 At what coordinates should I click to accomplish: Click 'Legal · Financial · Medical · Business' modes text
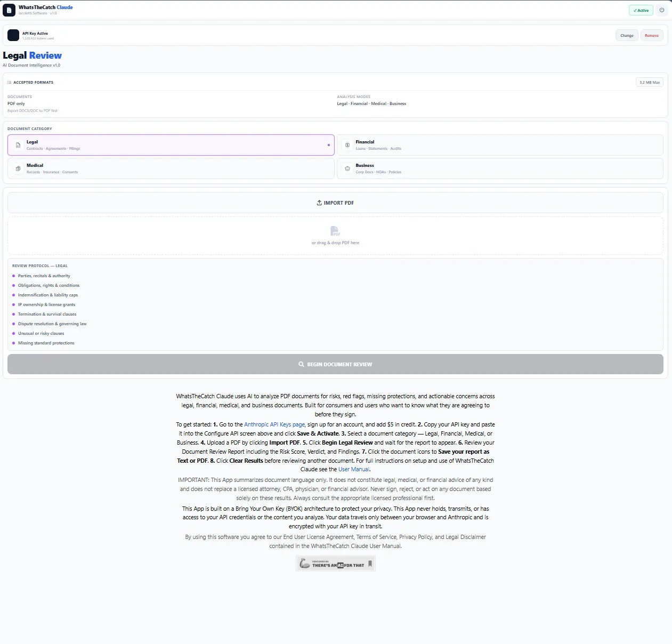point(371,103)
